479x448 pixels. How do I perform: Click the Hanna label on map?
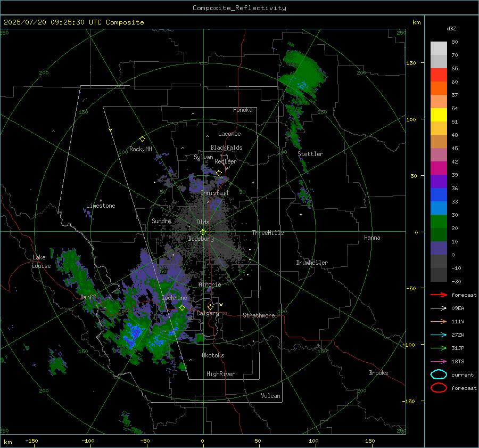tap(372, 237)
